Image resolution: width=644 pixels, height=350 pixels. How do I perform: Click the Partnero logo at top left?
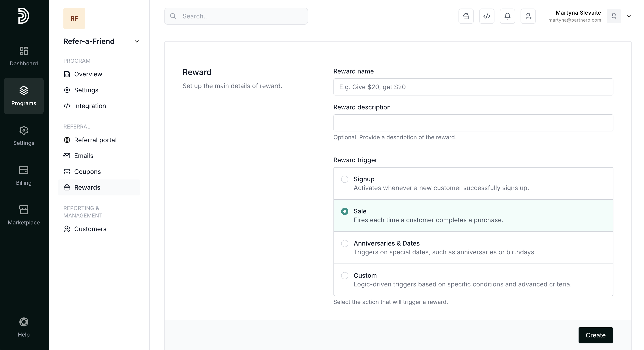click(x=24, y=16)
